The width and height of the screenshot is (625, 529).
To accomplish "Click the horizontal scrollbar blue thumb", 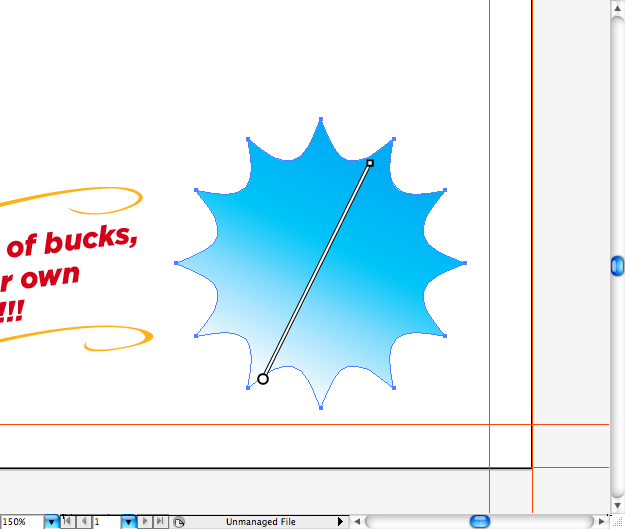I will (480, 521).
